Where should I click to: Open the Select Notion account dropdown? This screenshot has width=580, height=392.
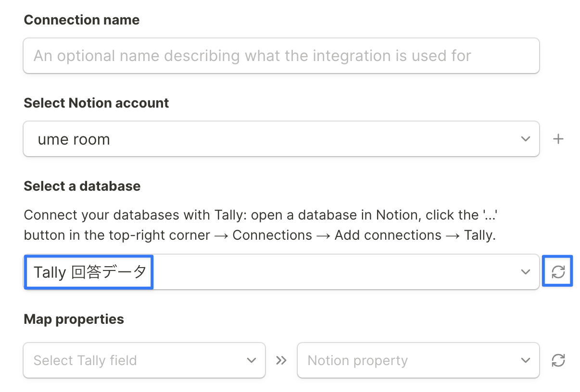(x=281, y=139)
